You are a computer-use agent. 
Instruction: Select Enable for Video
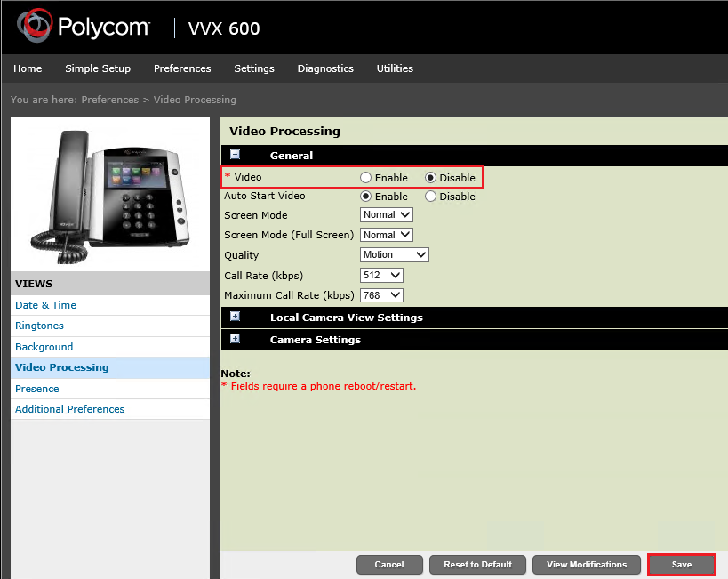(366, 178)
